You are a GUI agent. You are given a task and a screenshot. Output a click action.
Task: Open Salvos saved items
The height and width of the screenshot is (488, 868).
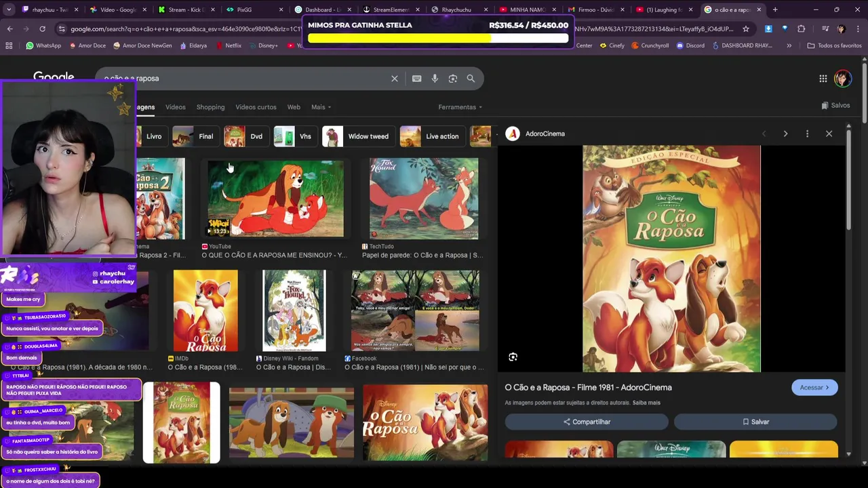[x=835, y=106]
